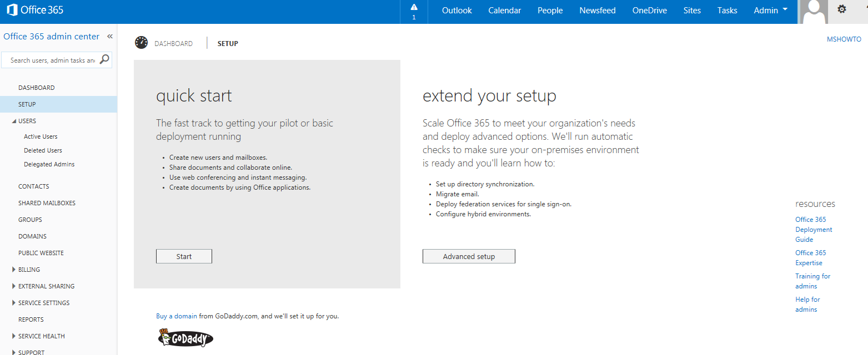
Task: Select CONTACTS in the left navigation
Action: [x=34, y=186]
